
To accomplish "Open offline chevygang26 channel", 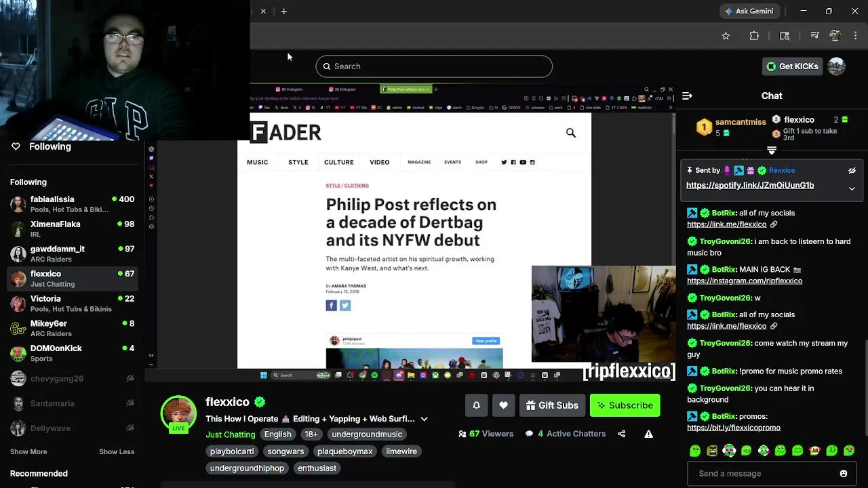I will click(x=73, y=379).
